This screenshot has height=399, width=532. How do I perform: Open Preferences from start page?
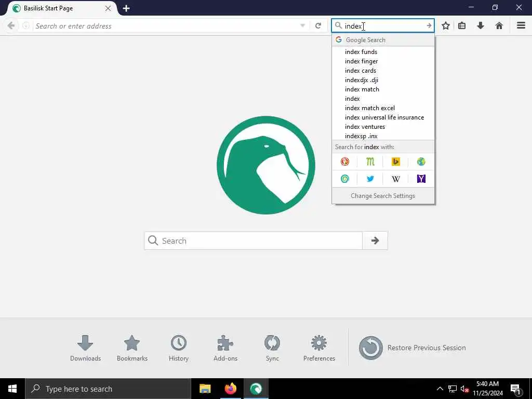319,348
